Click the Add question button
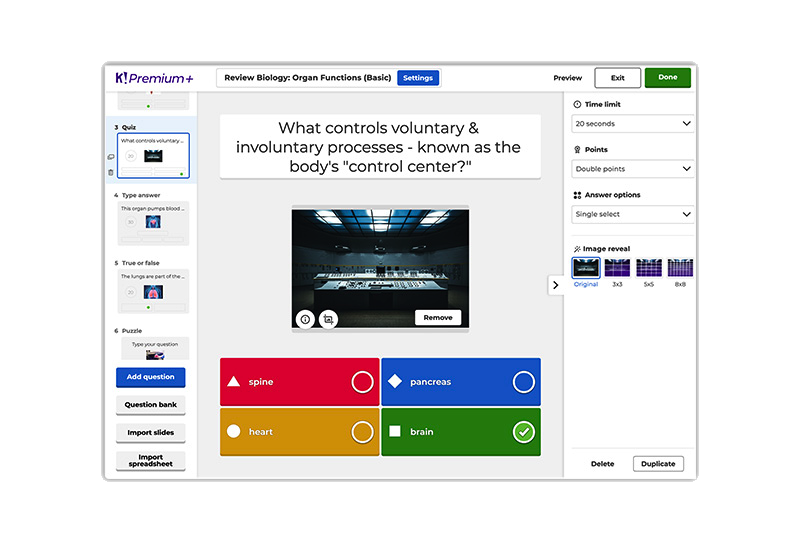 [x=150, y=377]
